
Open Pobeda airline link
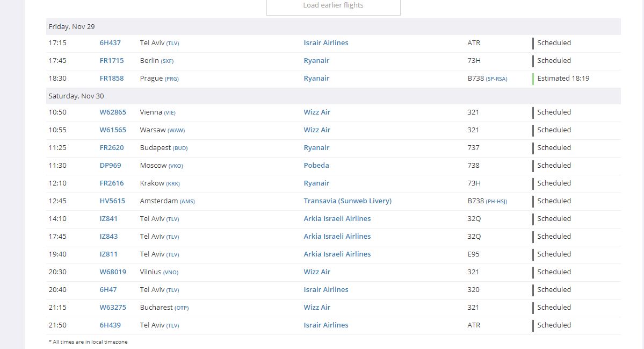click(x=316, y=165)
